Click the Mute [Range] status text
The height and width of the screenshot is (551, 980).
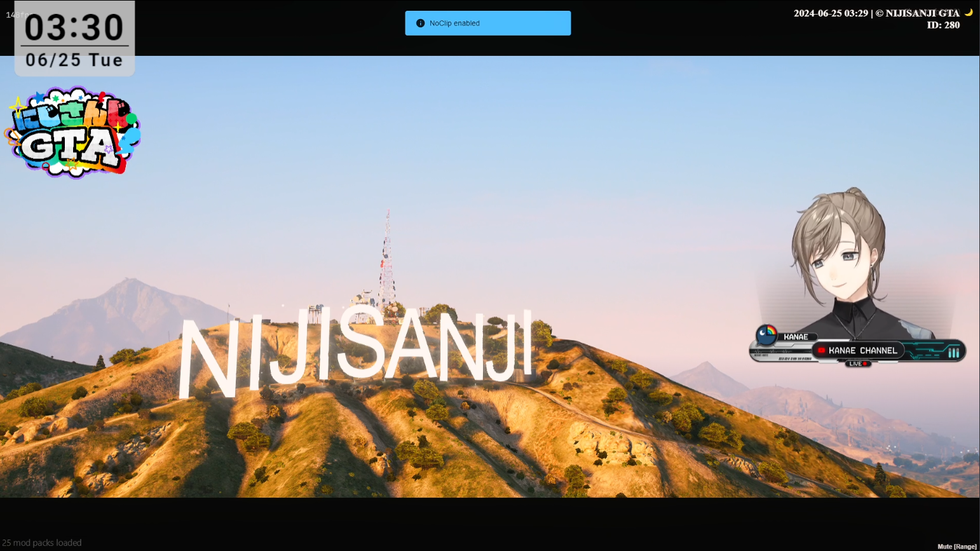957,547
